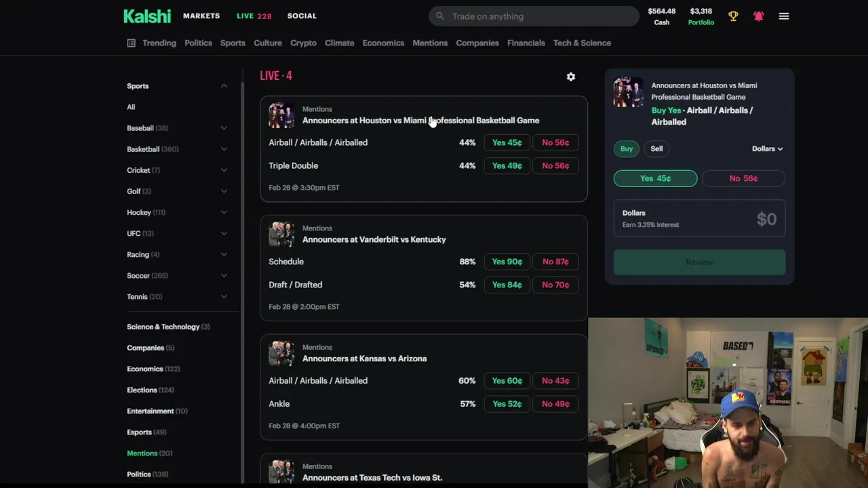The height and width of the screenshot is (488, 868).
Task: Switch to the Crypto category tab
Action: click(303, 43)
